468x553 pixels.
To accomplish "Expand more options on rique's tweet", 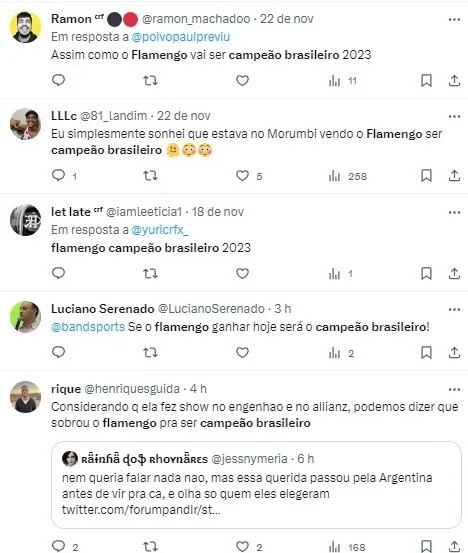I will click(x=454, y=389).
